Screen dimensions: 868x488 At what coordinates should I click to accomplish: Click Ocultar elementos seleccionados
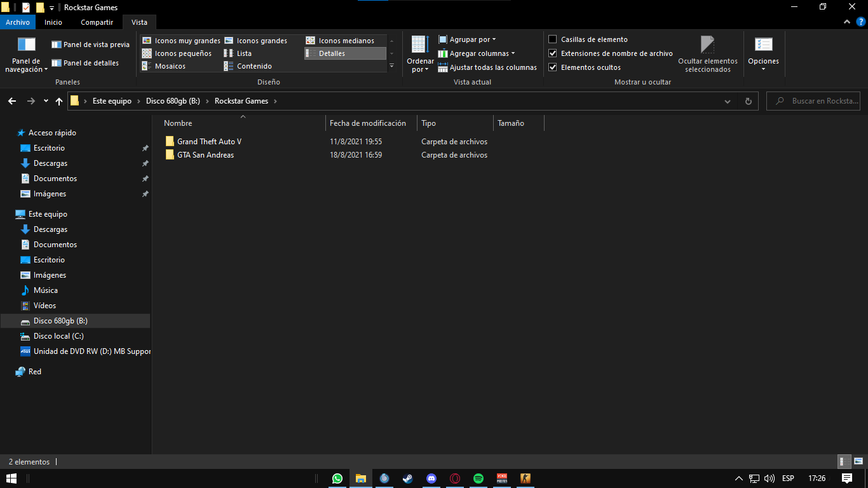[x=708, y=55]
